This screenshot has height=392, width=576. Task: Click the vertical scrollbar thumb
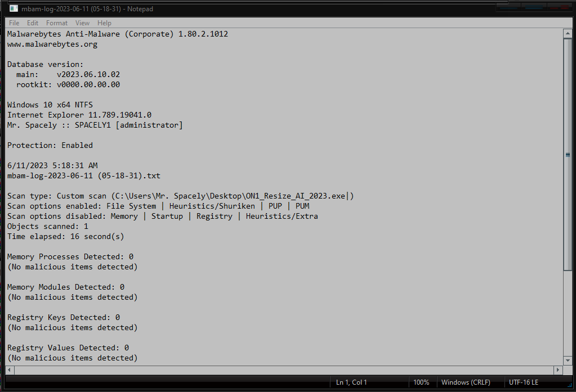click(568, 155)
